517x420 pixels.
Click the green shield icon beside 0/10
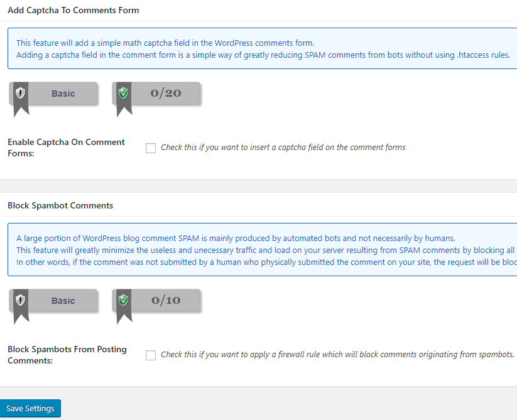coord(124,301)
